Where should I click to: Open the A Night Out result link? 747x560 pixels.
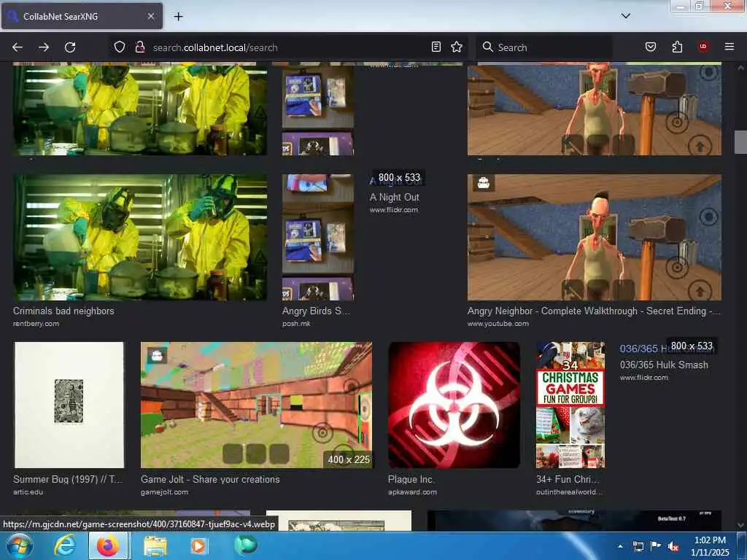[395, 197]
